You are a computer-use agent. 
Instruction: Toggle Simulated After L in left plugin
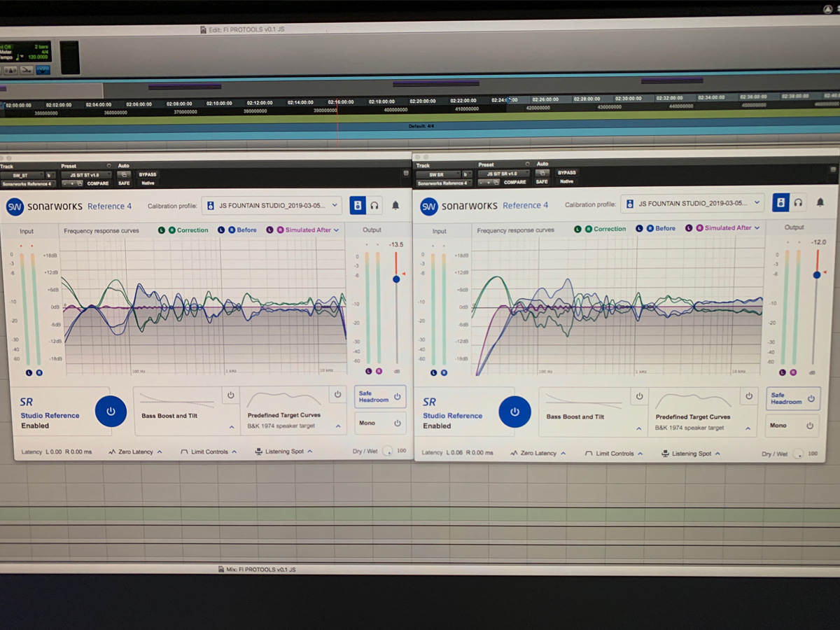pos(270,230)
